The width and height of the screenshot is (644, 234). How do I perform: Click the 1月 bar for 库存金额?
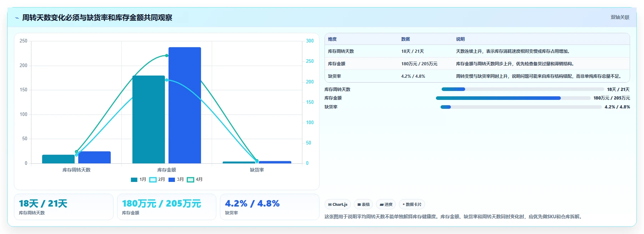[149, 119]
